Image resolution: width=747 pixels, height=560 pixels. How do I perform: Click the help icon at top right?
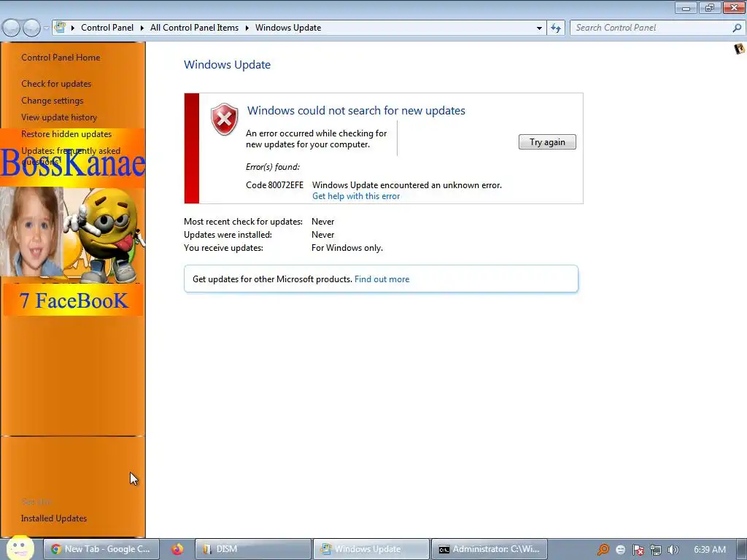[739, 49]
